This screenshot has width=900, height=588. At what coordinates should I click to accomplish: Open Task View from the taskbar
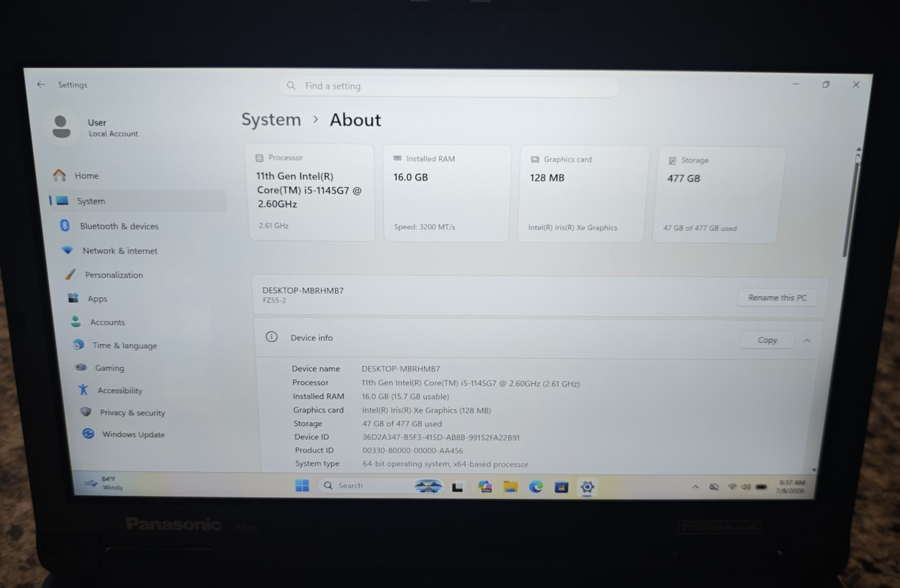click(x=458, y=487)
